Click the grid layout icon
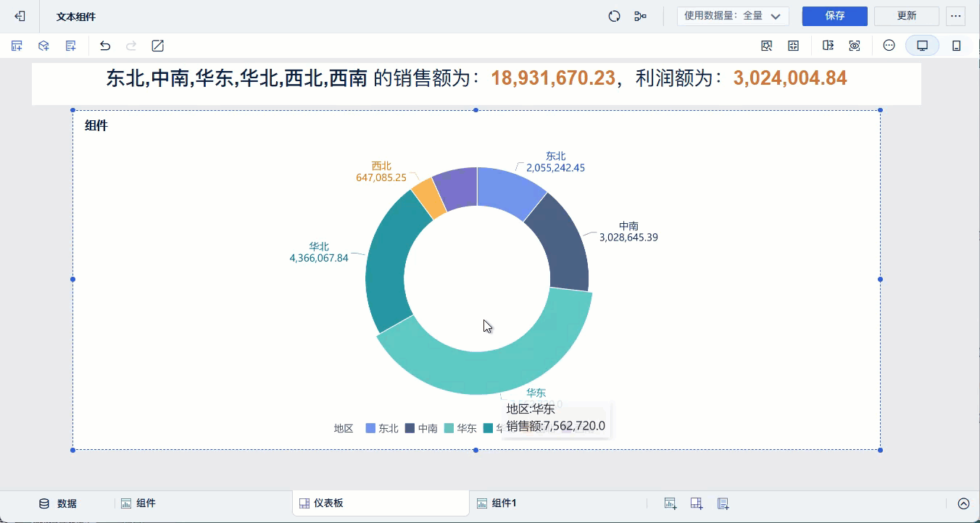 [794, 46]
